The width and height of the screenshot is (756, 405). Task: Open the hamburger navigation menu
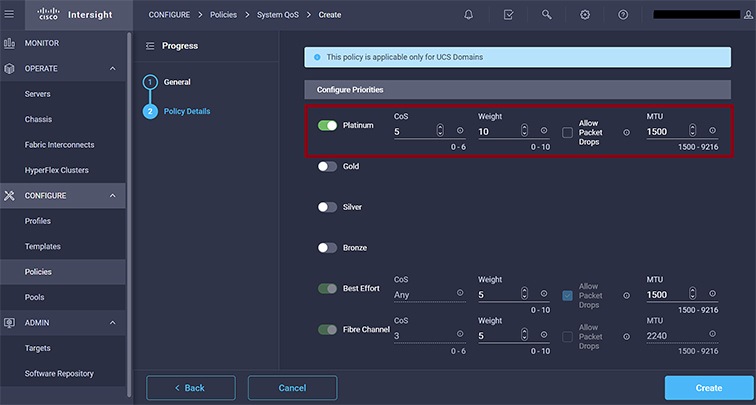pyautogui.click(x=10, y=15)
